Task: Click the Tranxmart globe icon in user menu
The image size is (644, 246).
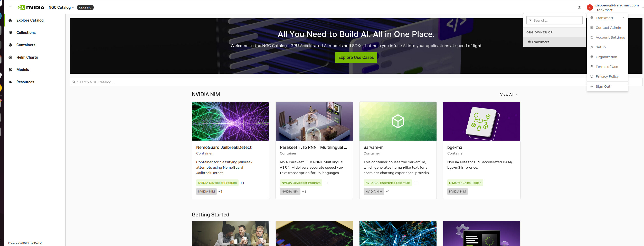Action: (592, 18)
